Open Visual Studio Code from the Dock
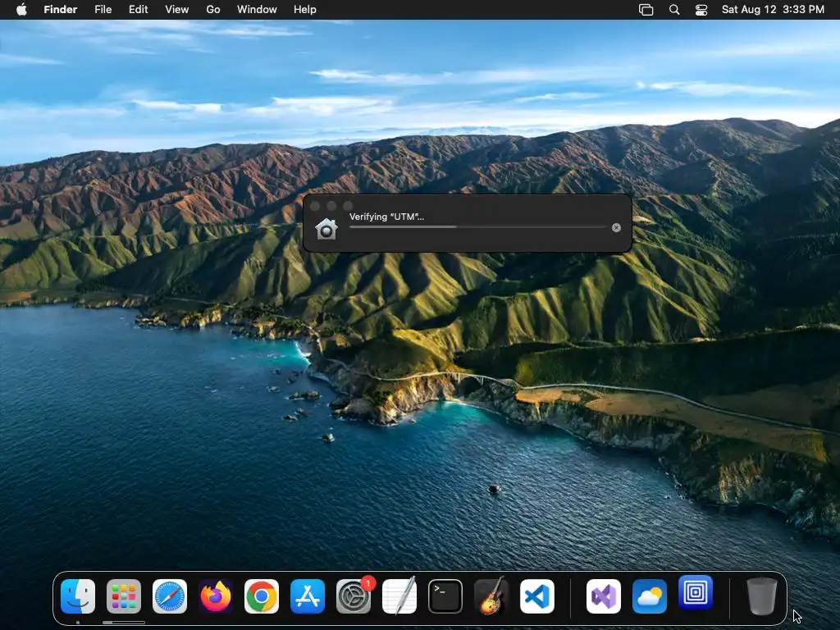Viewport: 840px width, 630px height. point(536,596)
